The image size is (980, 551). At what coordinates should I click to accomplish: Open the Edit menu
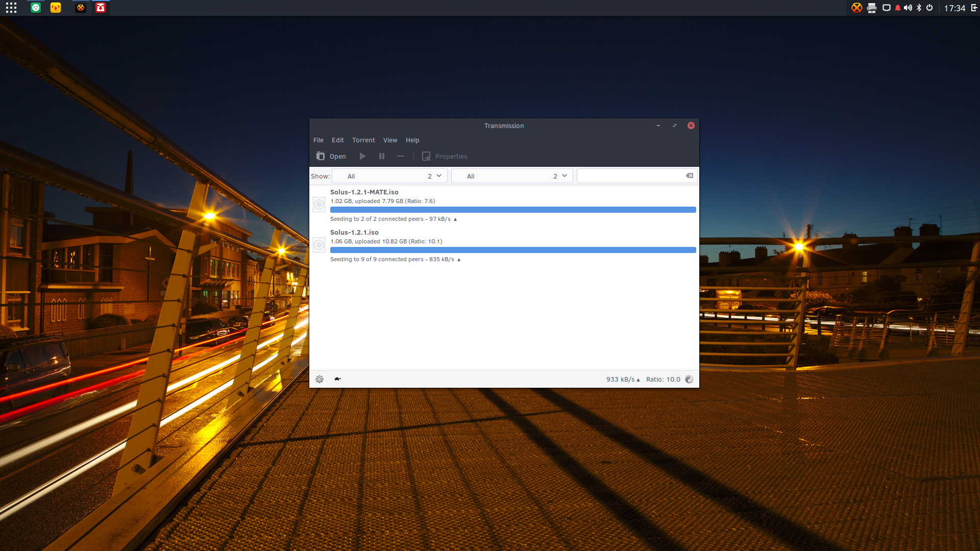(x=337, y=140)
